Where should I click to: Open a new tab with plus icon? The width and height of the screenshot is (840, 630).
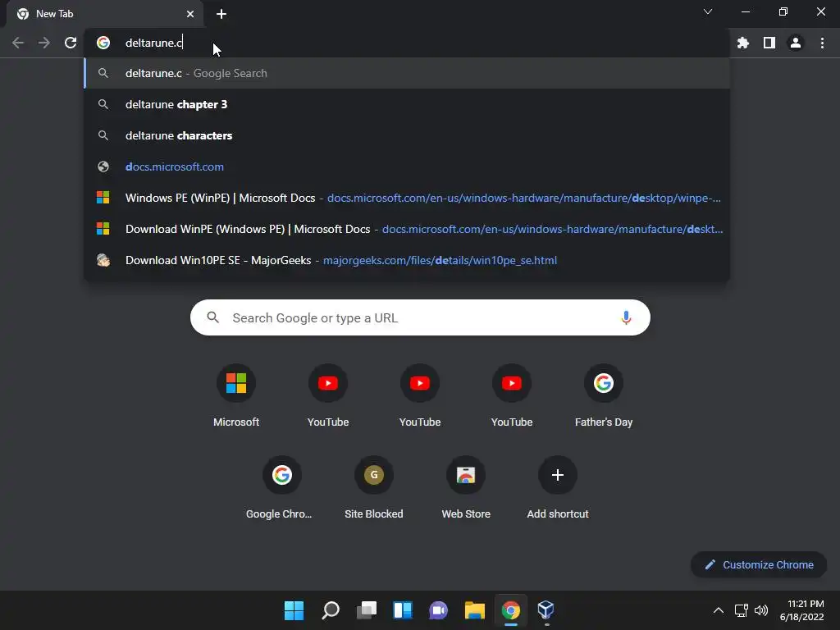pos(221,14)
